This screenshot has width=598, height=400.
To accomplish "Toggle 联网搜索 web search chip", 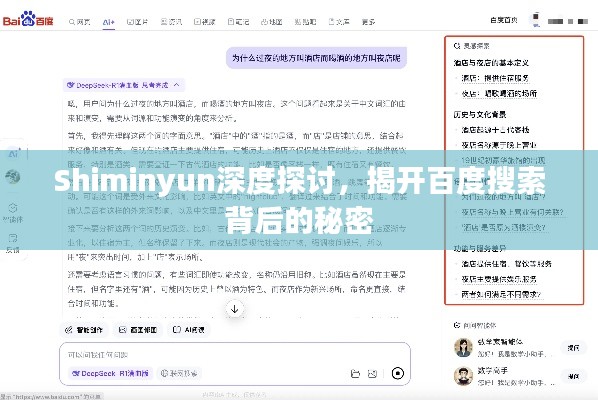I will (179, 373).
